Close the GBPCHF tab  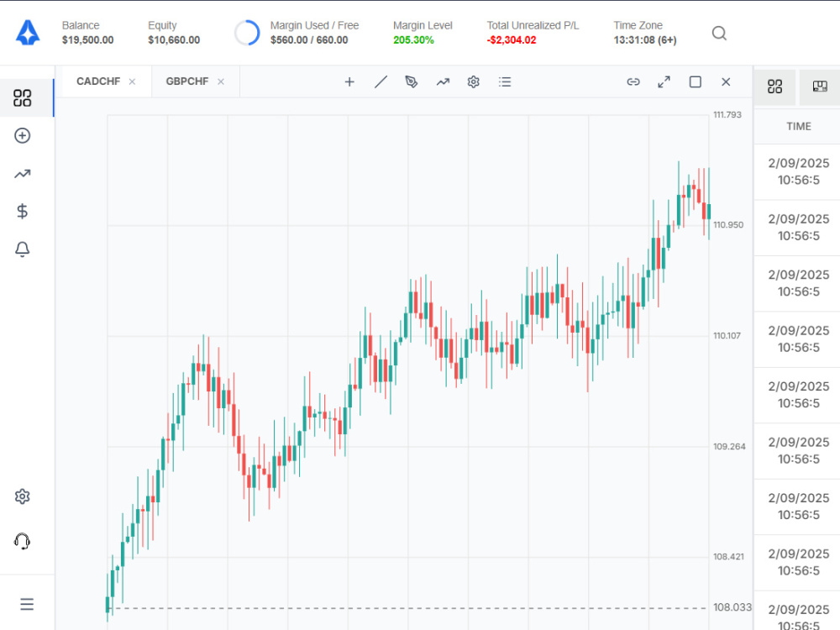221,81
